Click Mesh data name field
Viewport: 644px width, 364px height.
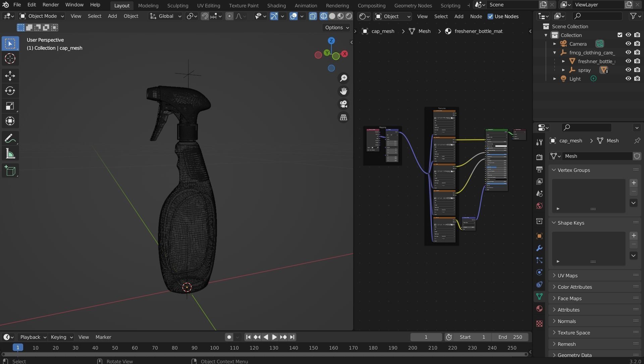[x=598, y=156]
